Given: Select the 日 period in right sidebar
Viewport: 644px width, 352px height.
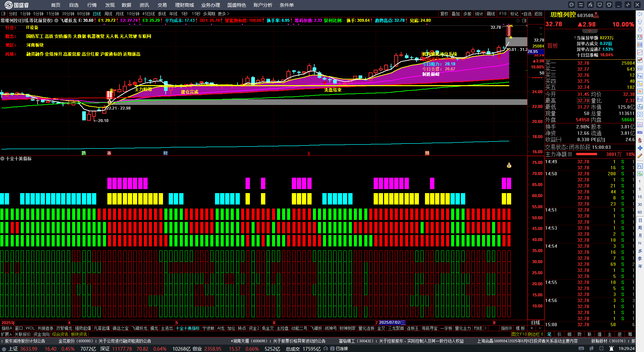Looking at the screenshot, I should (x=640, y=220).
